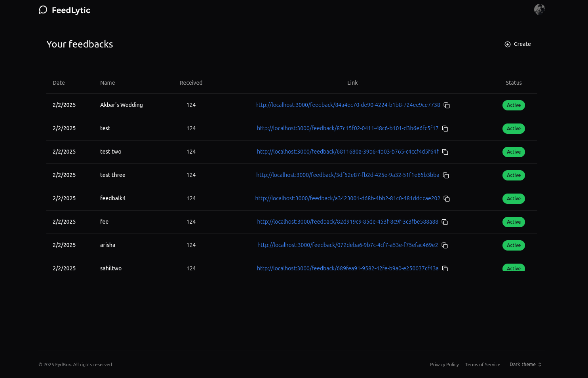Image resolution: width=588 pixels, height=378 pixels.
Task: Click the FeedLytic brand name text
Action: pyautogui.click(x=71, y=10)
